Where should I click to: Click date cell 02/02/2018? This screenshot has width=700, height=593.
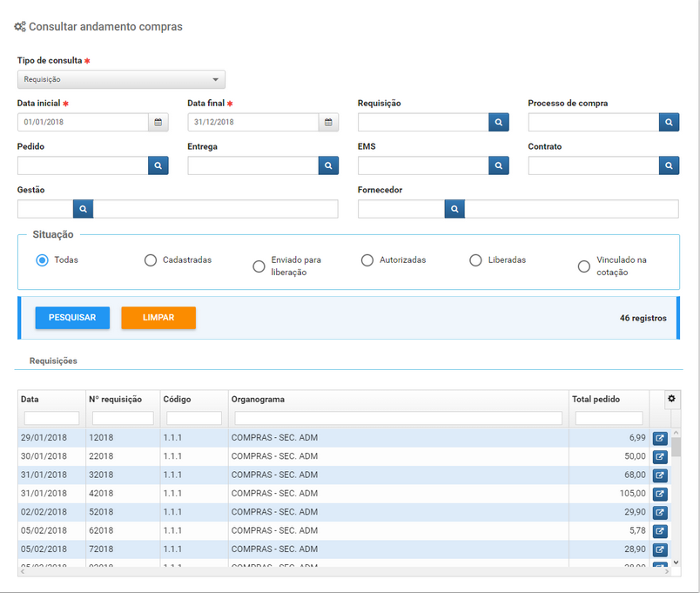point(44,512)
